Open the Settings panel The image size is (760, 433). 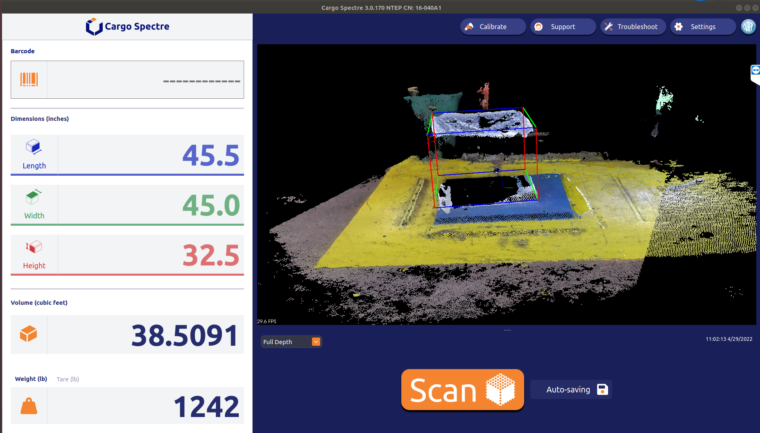pos(703,27)
